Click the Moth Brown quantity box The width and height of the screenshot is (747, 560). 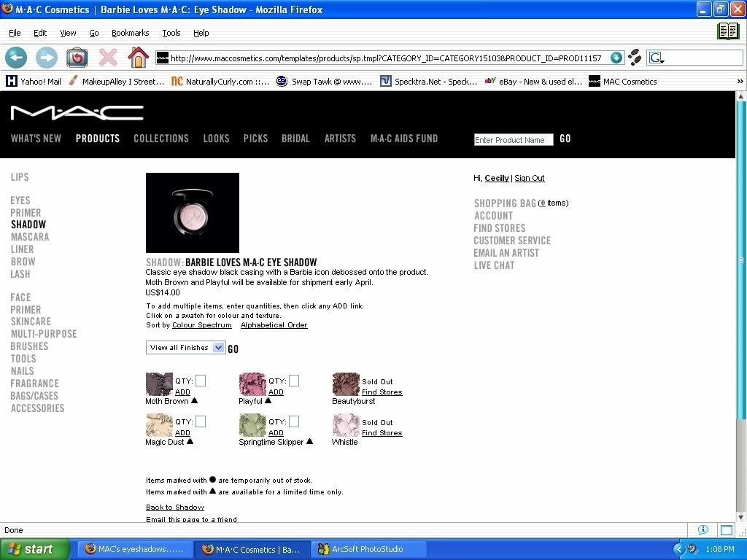coord(201,381)
